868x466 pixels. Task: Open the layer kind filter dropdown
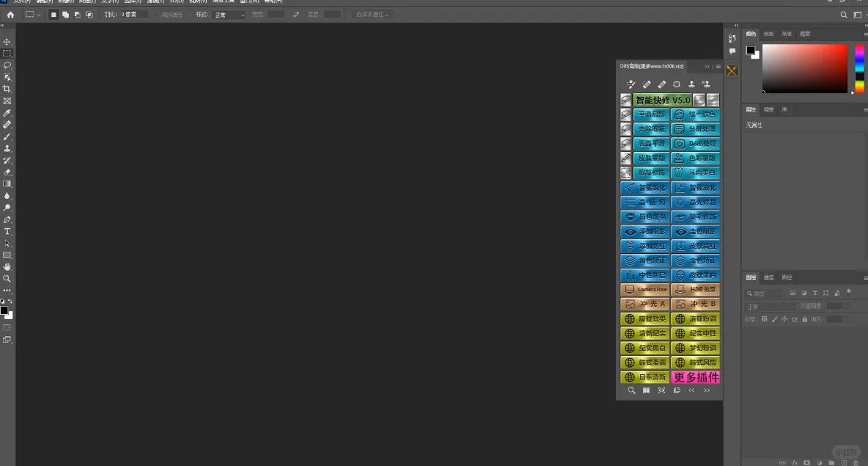[x=763, y=293]
